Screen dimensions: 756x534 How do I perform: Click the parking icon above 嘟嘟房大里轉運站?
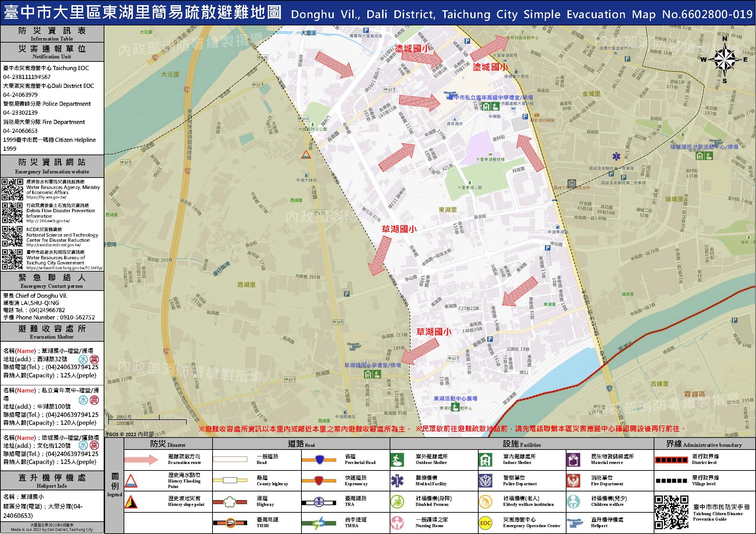click(366, 30)
